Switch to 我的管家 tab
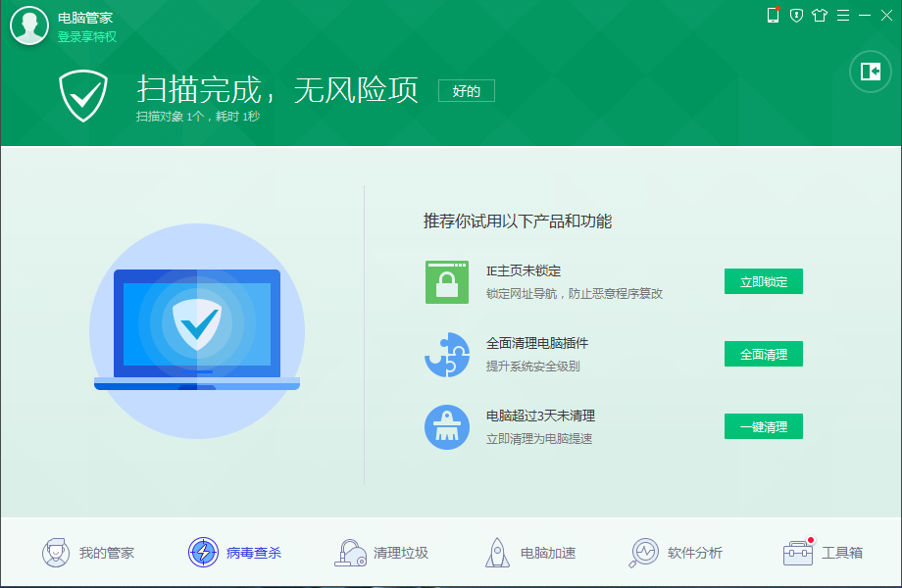The image size is (902, 588). click(88, 553)
